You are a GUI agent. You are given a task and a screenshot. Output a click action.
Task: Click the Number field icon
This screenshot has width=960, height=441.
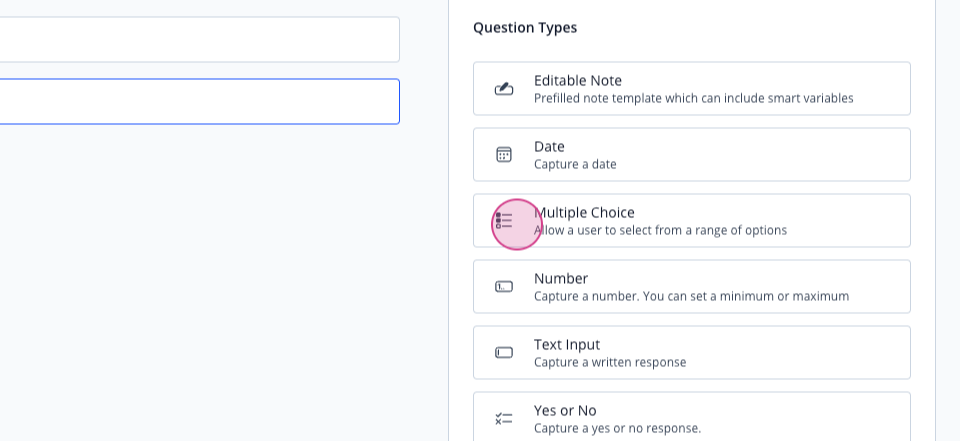[x=504, y=287]
